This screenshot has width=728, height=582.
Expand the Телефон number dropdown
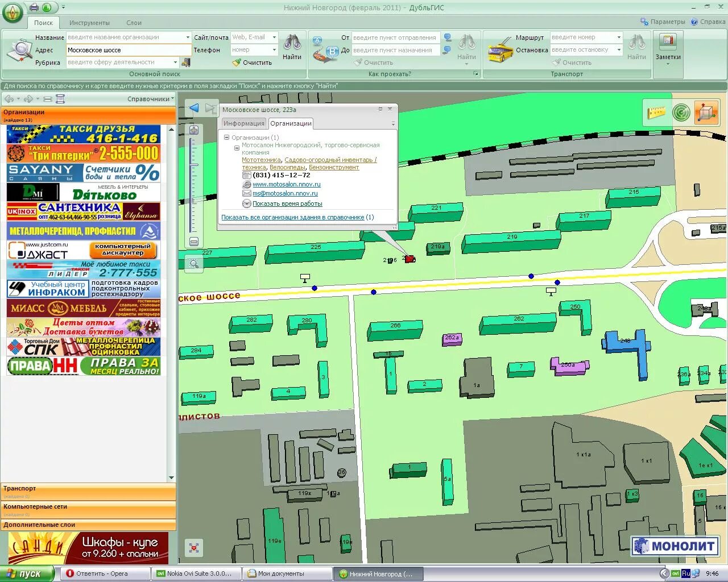pos(274,50)
